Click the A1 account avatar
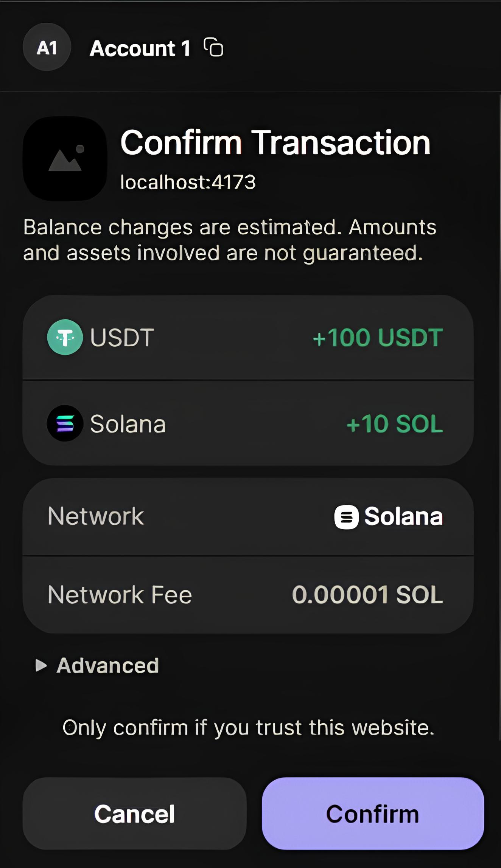 coord(47,47)
